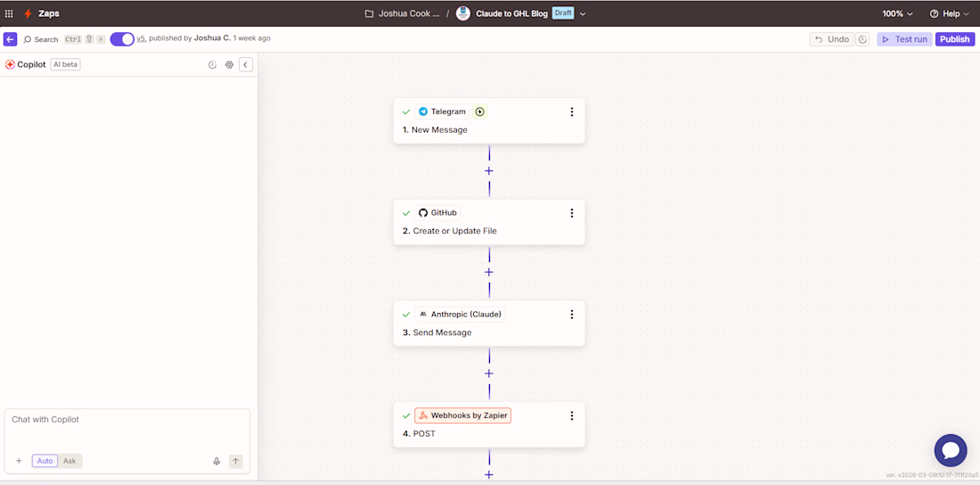Click the Publish button
The image size is (980, 485).
coord(954,39)
